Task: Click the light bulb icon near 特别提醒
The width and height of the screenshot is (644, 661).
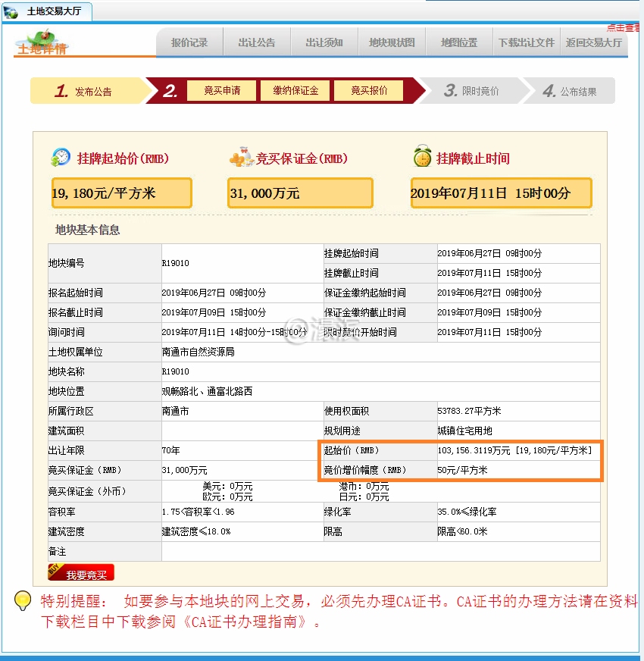Action: 23,601
